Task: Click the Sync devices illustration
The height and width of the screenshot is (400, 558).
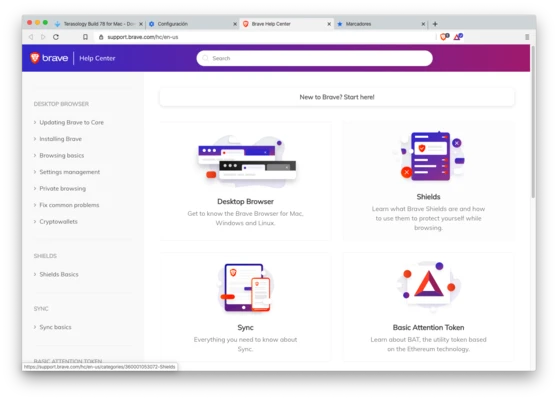Action: (x=245, y=288)
